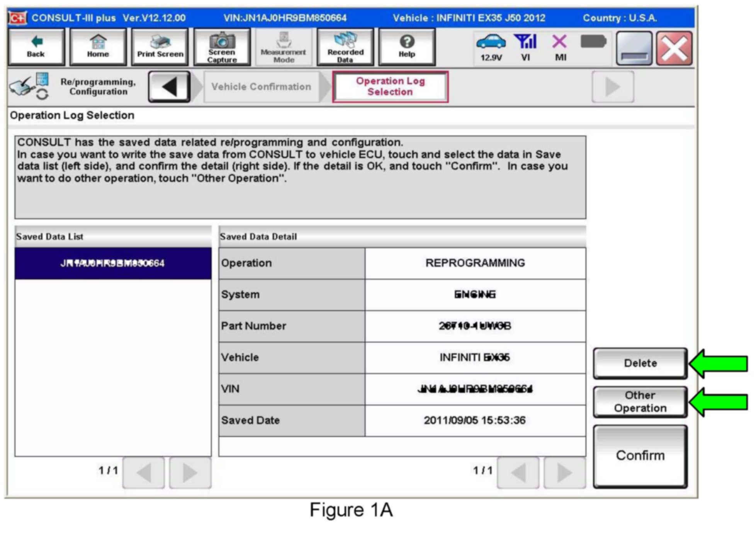Open Help question mark icon
The image size is (756, 538).
point(407,47)
